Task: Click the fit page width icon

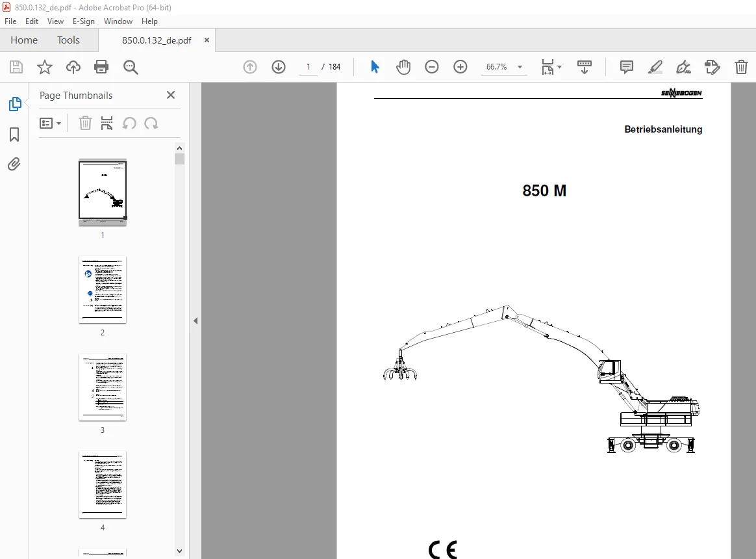Action: [548, 67]
